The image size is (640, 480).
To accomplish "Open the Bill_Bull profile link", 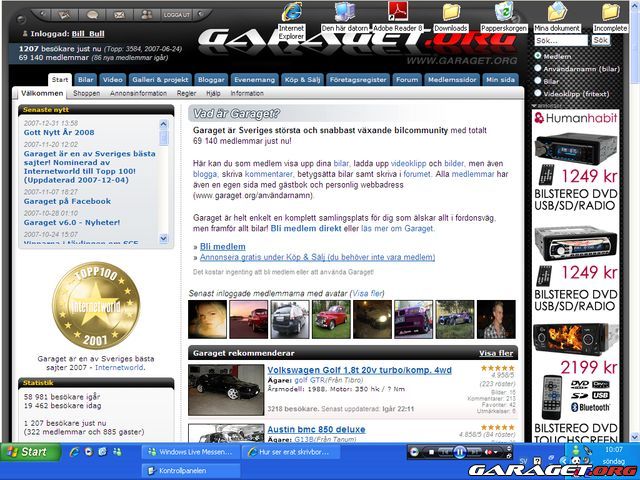I will click(88, 34).
